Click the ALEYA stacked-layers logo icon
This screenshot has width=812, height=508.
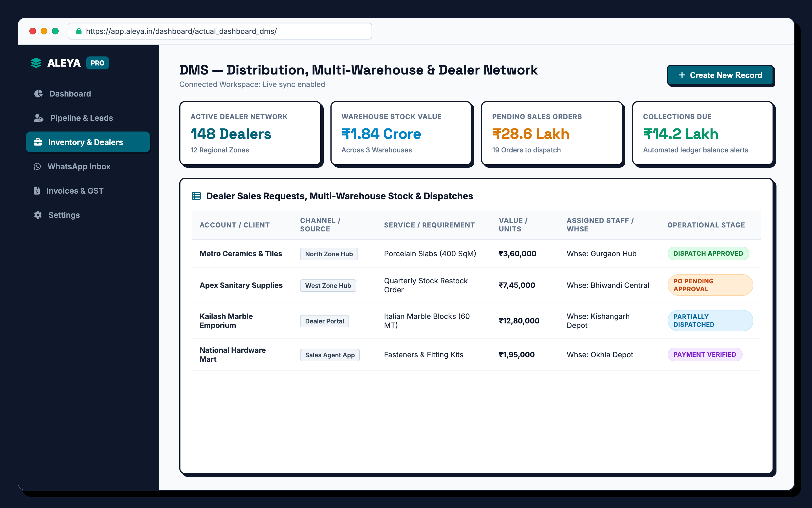[36, 63]
